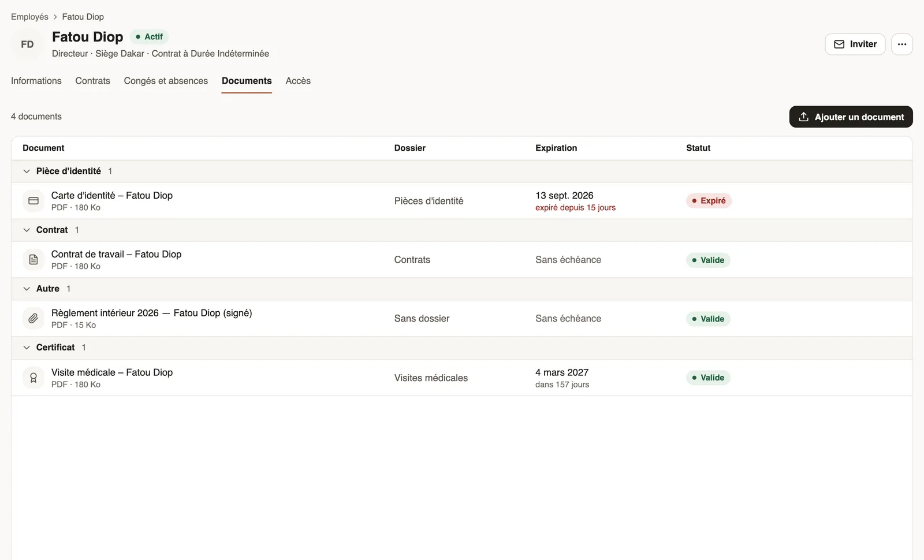Click the Visites médicales folder cell

(x=431, y=378)
